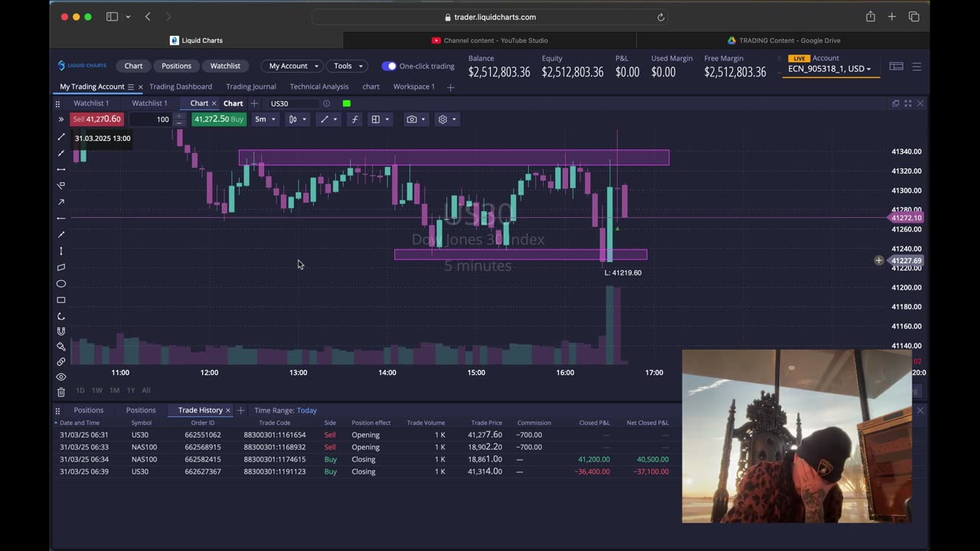The image size is (980, 551).
Task: Click top Watchlist navigation button
Action: tap(225, 66)
